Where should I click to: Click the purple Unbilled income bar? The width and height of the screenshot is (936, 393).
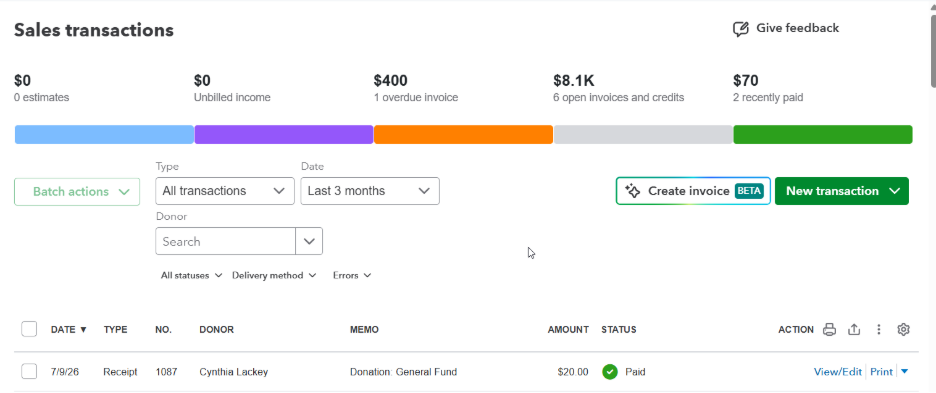pyautogui.click(x=284, y=134)
